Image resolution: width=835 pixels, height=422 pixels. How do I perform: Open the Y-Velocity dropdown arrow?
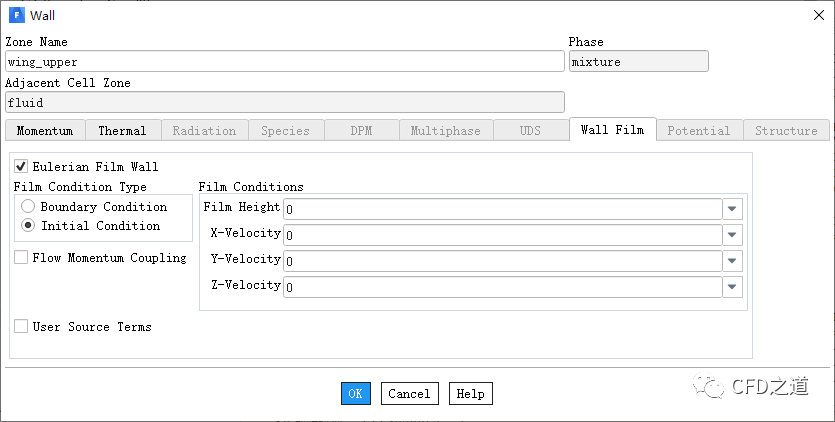point(733,261)
